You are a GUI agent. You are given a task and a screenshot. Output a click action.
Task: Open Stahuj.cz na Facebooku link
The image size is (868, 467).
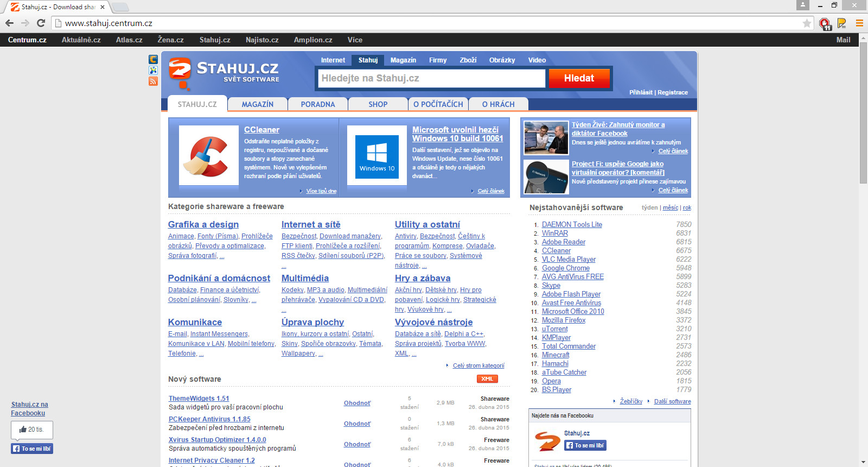click(x=29, y=408)
